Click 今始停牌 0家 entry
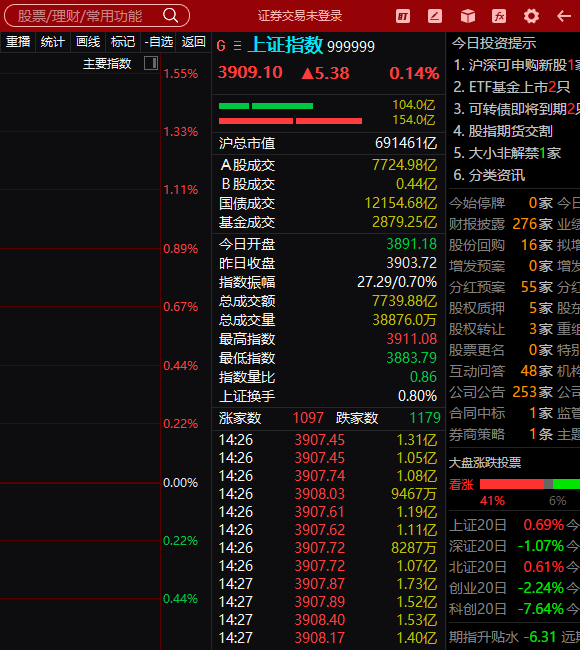 click(x=501, y=203)
